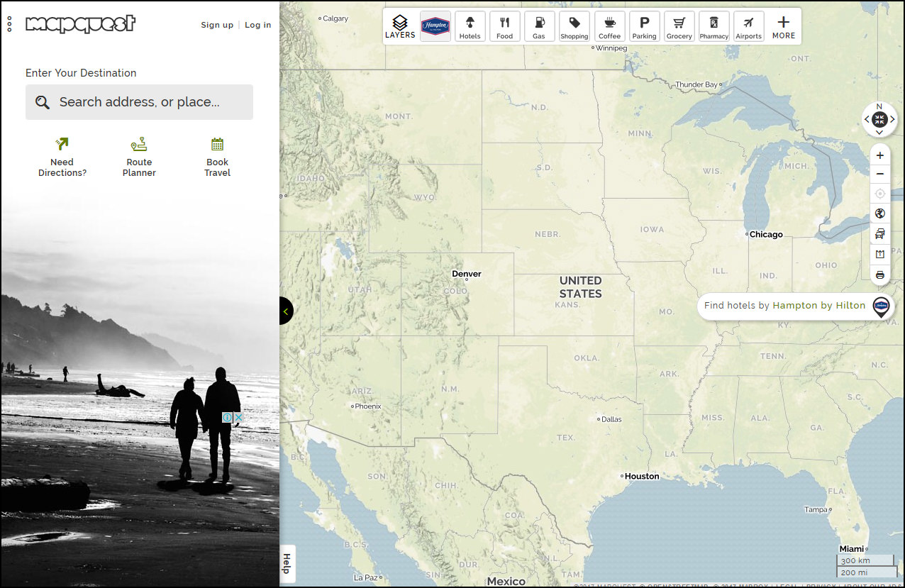Click the Winnipeg city label
Image resolution: width=905 pixels, height=588 pixels.
[611, 48]
